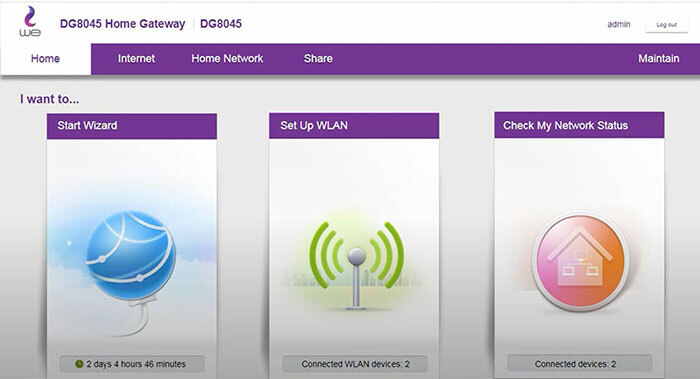Click the DG8045 model name text
The width and height of the screenshot is (700, 379).
tap(221, 24)
